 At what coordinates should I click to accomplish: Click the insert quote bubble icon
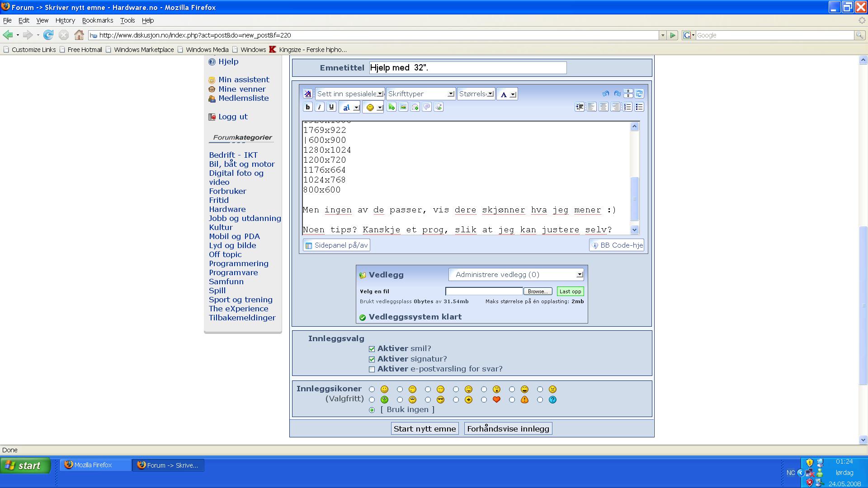click(427, 107)
